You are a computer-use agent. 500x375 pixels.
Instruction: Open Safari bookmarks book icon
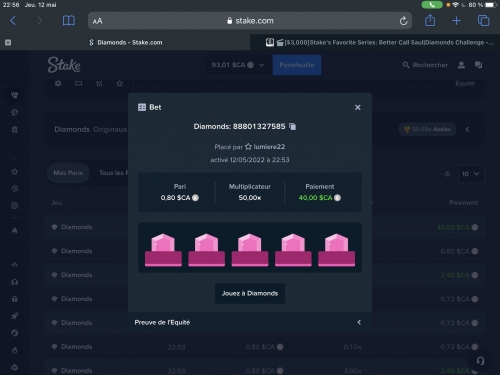tap(69, 21)
